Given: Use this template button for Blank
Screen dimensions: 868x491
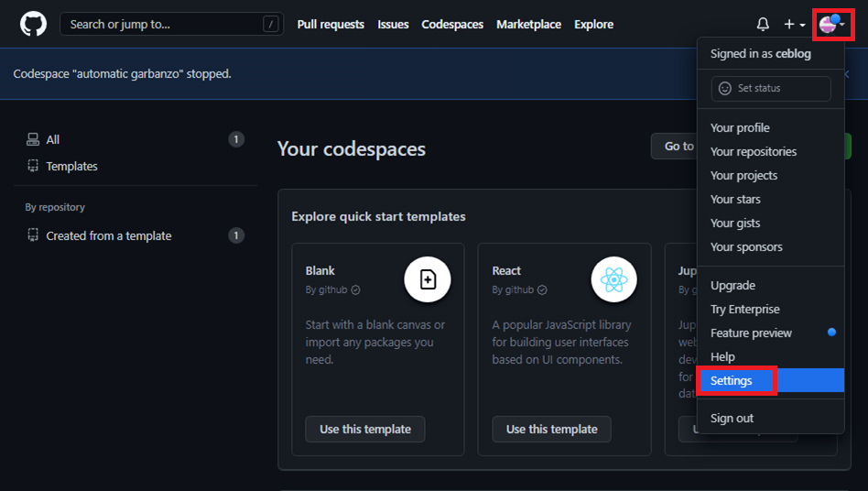Looking at the screenshot, I should 365,429.
